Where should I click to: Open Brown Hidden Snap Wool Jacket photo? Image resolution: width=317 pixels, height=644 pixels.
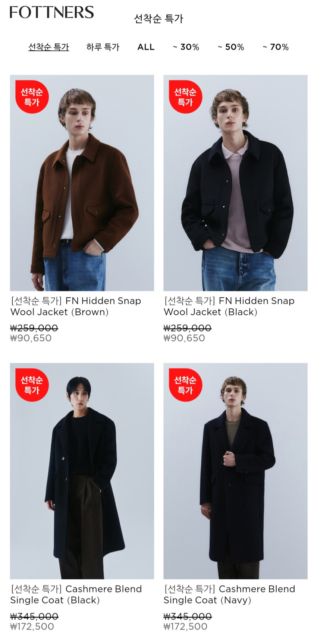[82, 183]
